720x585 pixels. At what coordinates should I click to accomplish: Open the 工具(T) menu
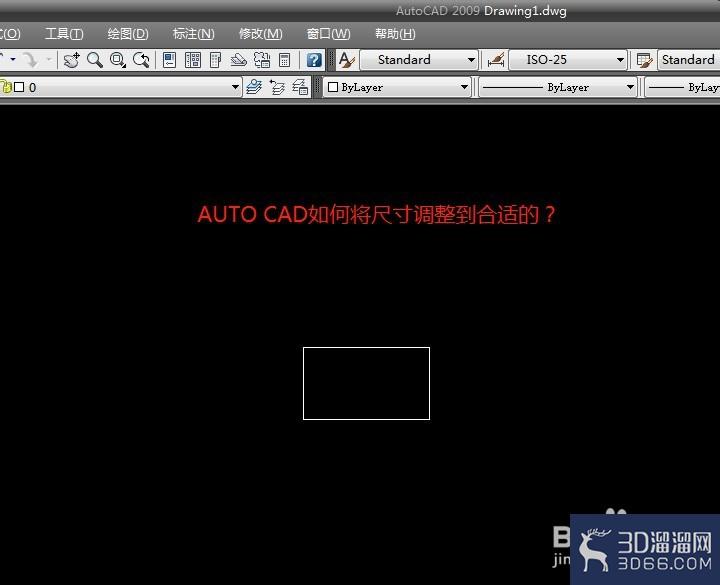click(64, 34)
